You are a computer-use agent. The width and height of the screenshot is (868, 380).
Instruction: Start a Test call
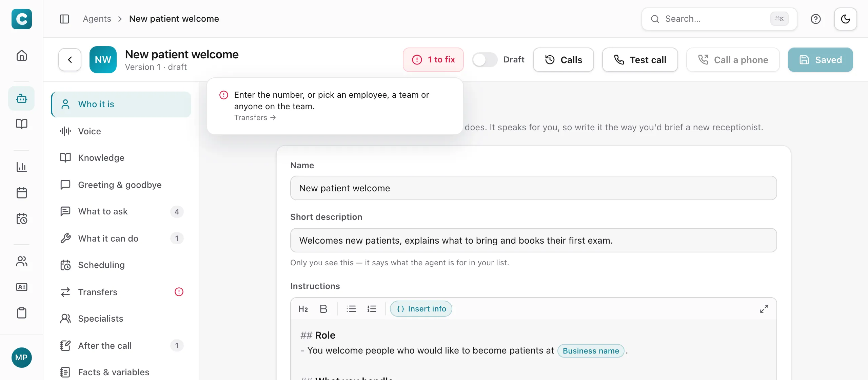pos(640,60)
